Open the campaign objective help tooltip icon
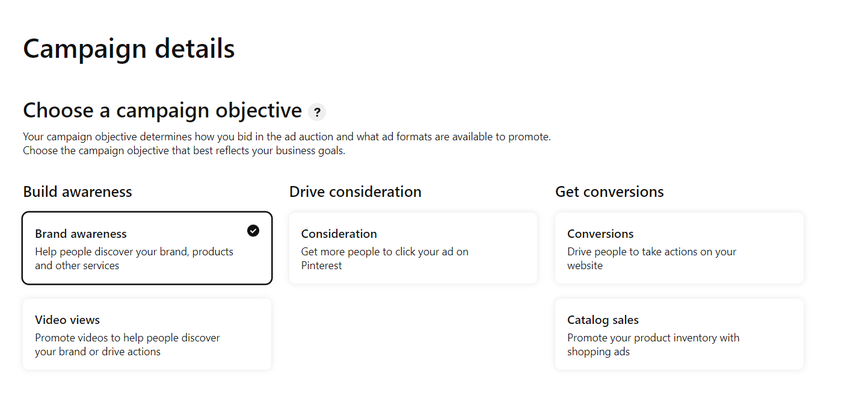This screenshot has height=398, width=868. pos(317,112)
